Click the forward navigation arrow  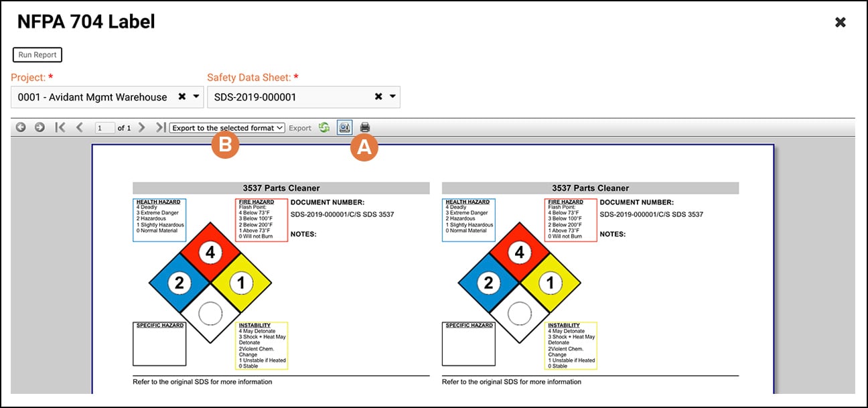(x=38, y=128)
